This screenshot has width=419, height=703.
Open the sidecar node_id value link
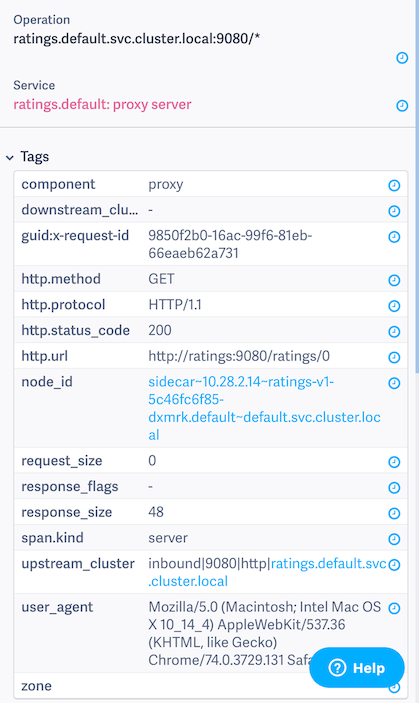(x=264, y=408)
